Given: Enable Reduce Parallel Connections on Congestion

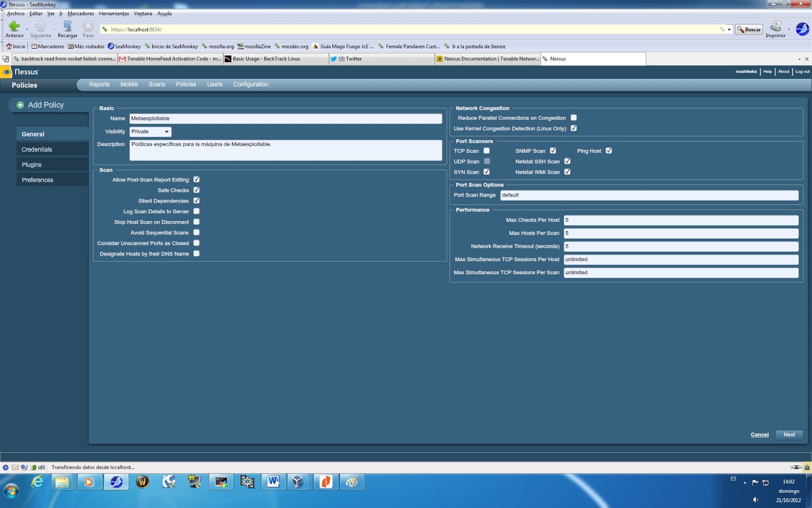Looking at the screenshot, I should tap(573, 118).
